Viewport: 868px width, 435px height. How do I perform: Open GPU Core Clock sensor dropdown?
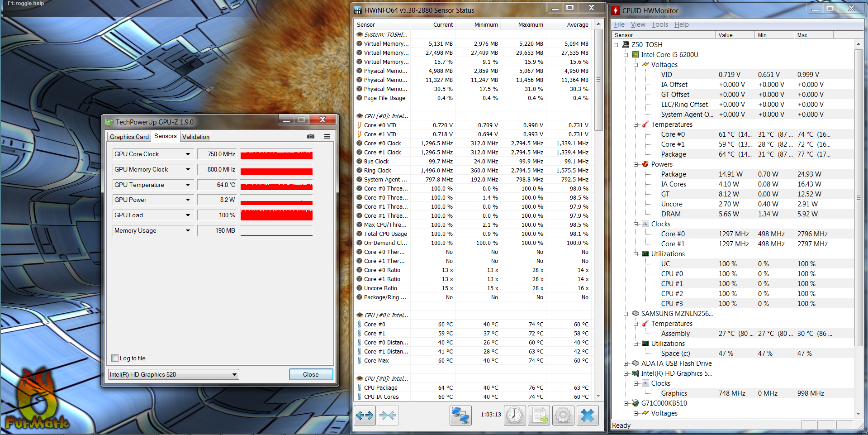point(188,154)
